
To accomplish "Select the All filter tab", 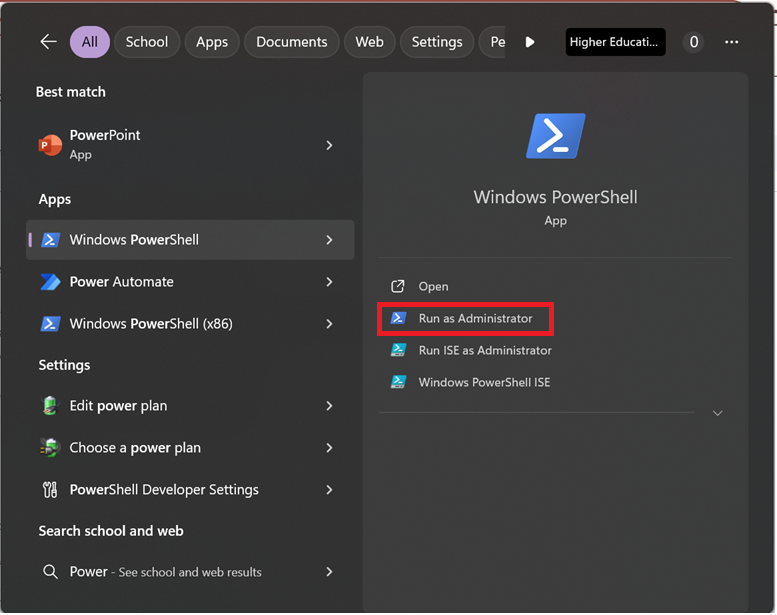I will tap(90, 42).
